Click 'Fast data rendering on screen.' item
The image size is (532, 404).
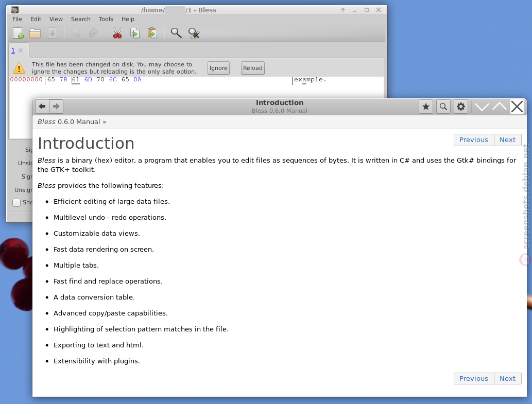tap(104, 250)
